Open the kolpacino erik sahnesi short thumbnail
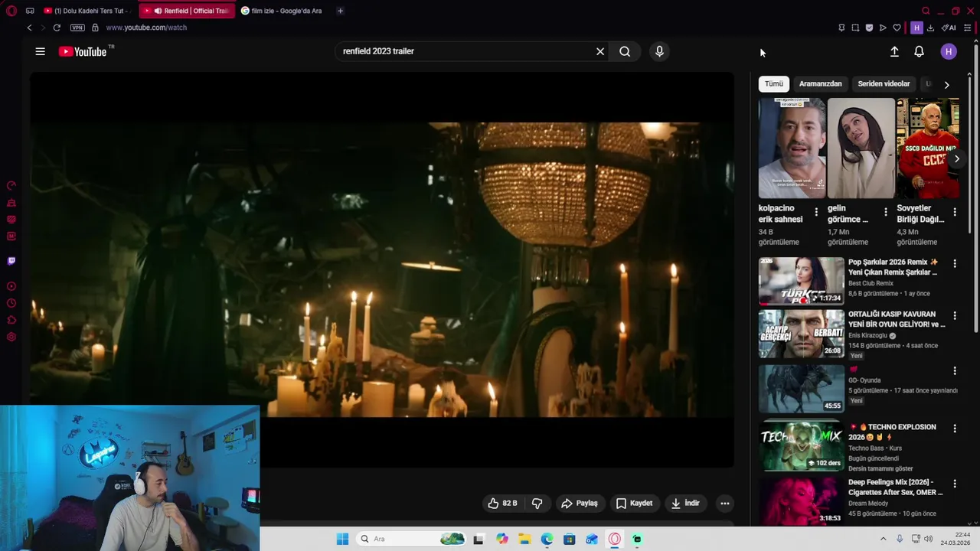The image size is (980, 551). pos(792,148)
